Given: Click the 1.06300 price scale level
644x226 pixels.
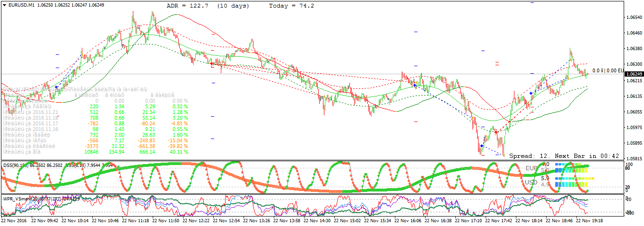Looking at the screenshot, I should [634, 64].
